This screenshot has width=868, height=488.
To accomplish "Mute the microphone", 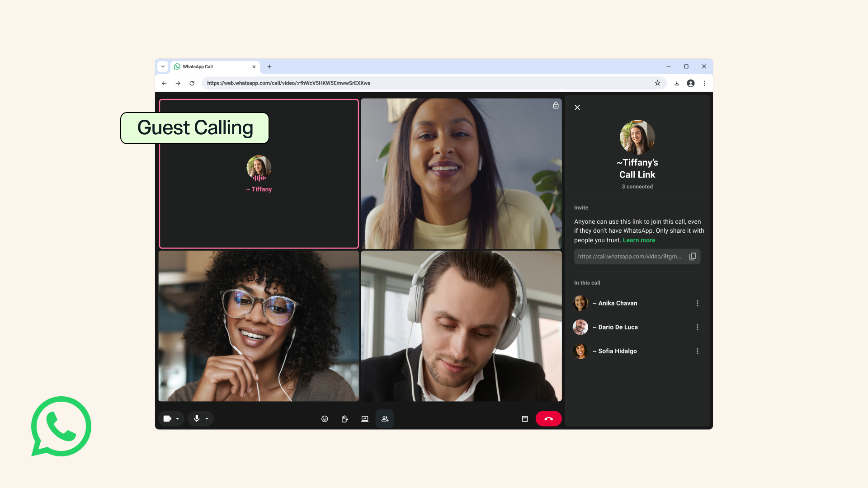I will 197,419.
